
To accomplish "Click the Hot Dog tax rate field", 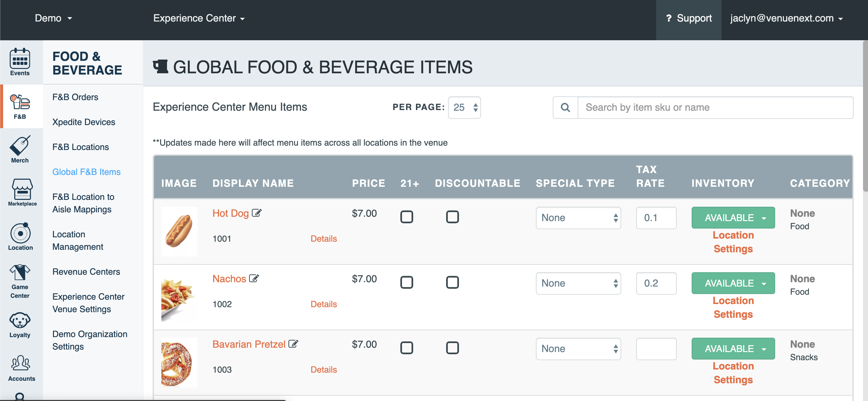I will click(x=656, y=218).
